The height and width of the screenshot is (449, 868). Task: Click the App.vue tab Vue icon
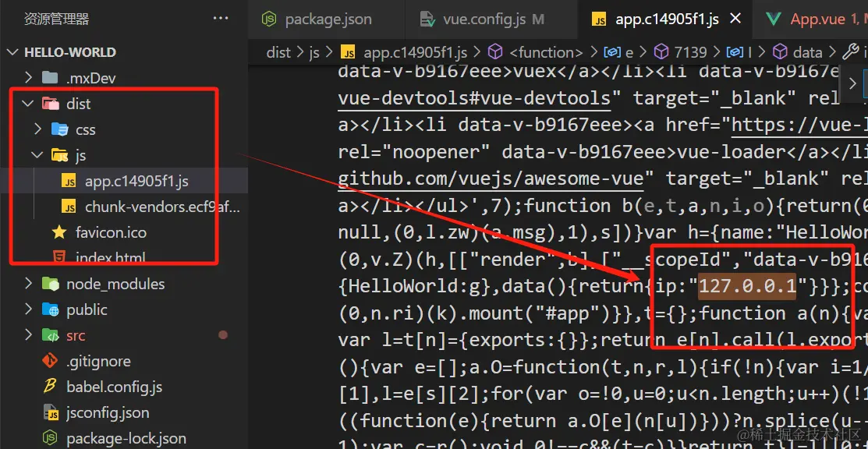(774, 19)
